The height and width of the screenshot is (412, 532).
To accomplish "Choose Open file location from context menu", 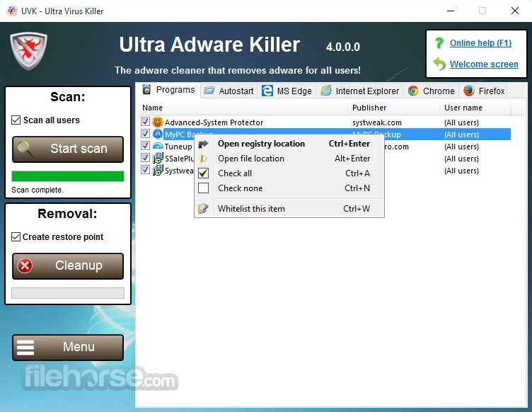I will (x=289, y=159).
